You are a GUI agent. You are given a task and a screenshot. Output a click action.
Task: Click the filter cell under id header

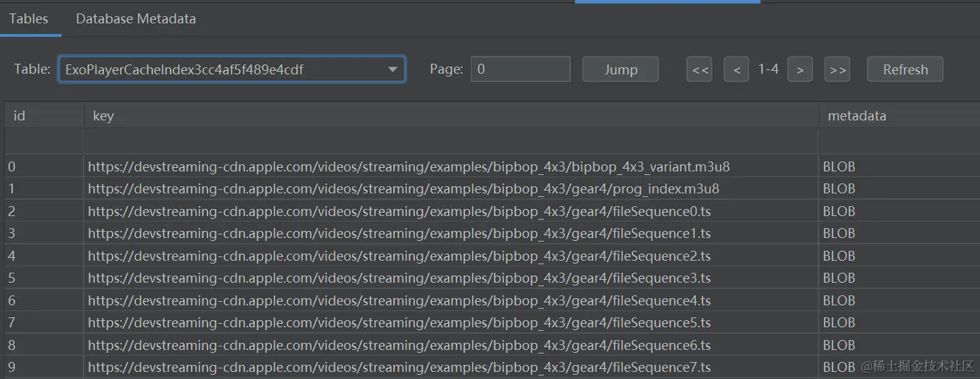tap(44, 142)
